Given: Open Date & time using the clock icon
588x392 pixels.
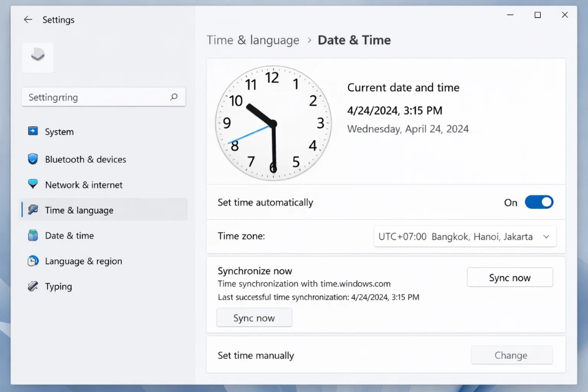Looking at the screenshot, I should 32,235.
